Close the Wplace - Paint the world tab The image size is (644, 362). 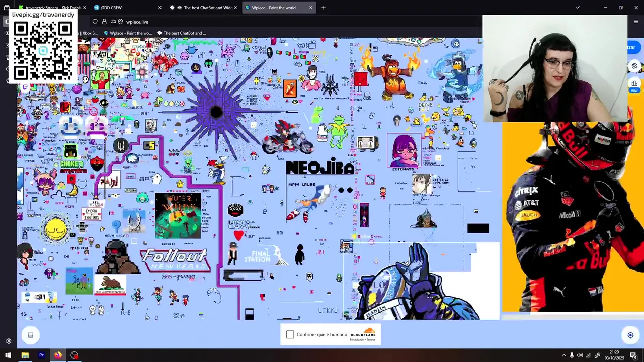pos(311,8)
